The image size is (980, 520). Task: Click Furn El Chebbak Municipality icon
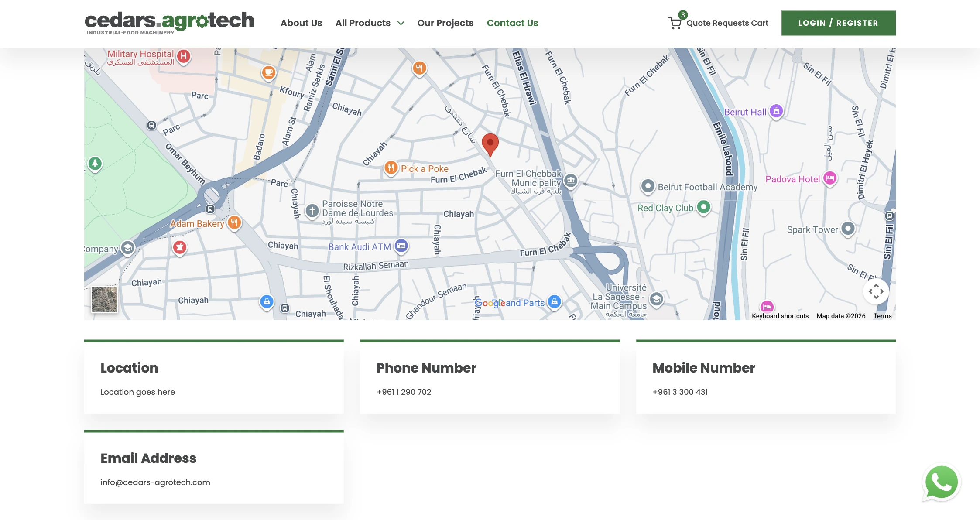[x=571, y=180]
